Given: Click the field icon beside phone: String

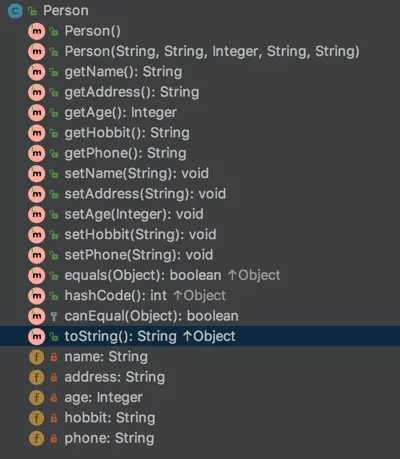Looking at the screenshot, I should [37, 438].
